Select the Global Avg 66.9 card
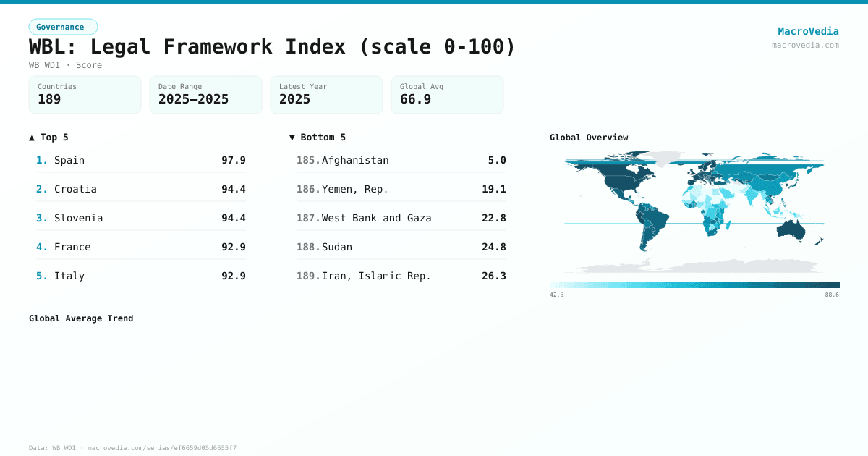This screenshot has width=868, height=456. point(447,95)
